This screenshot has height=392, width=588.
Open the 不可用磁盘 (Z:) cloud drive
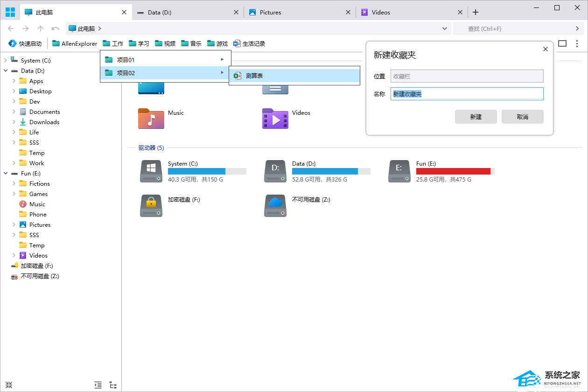[x=275, y=206]
